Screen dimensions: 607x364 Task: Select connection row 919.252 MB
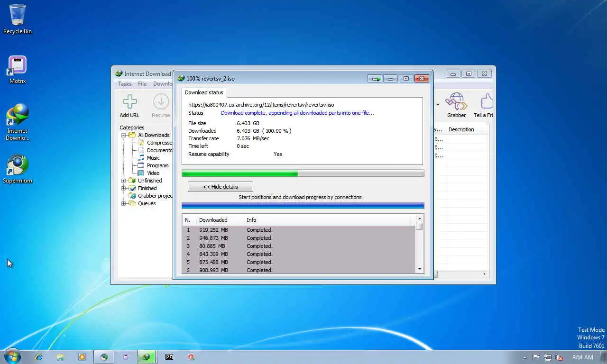299,230
